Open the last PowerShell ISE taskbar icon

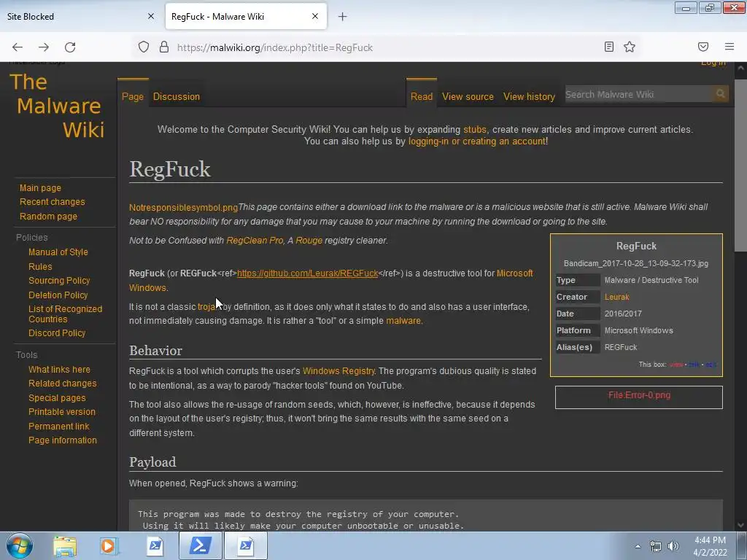pos(246,546)
